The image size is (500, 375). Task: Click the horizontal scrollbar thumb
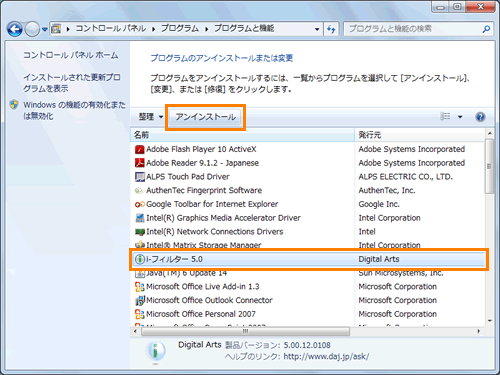[245, 331]
